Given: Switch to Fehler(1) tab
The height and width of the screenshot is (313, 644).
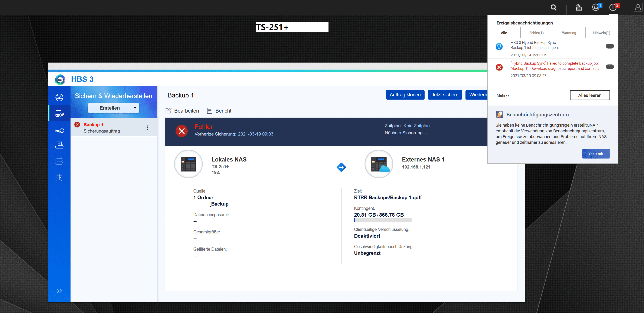Looking at the screenshot, I should coord(536,33).
